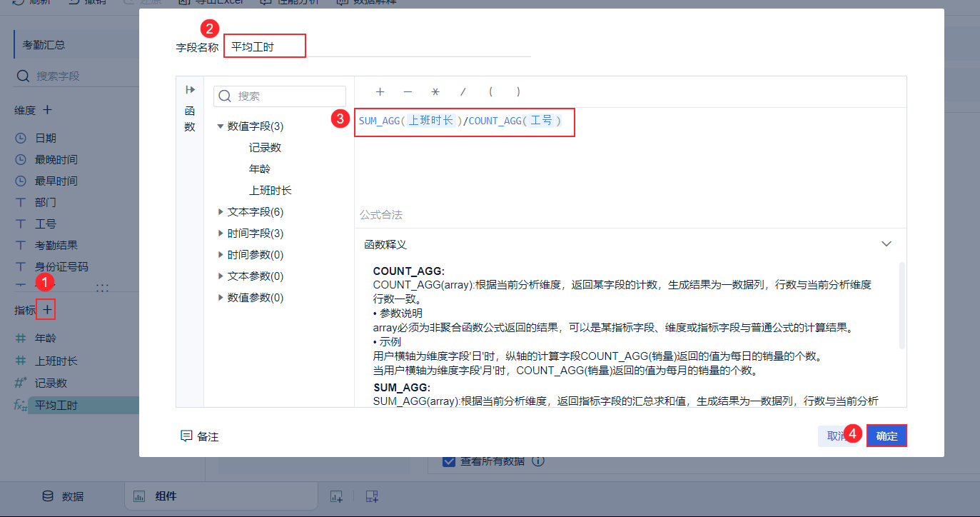This screenshot has width=980, height=517.
Task: Click COUNT_AGG in the formula
Action: coord(495,121)
